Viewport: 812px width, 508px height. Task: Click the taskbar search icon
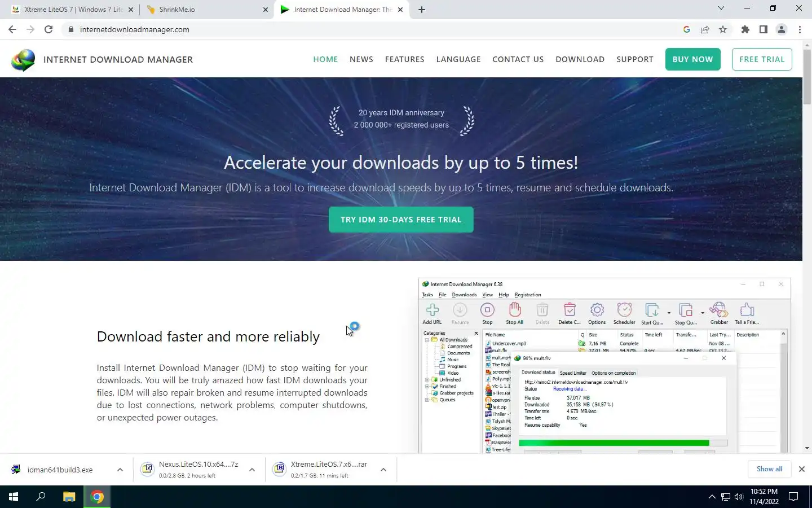coord(41,497)
